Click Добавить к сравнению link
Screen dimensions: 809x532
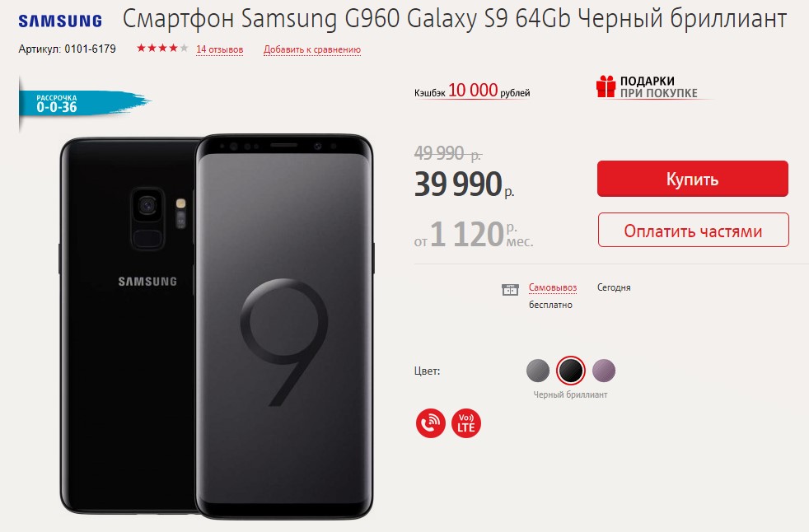312,49
